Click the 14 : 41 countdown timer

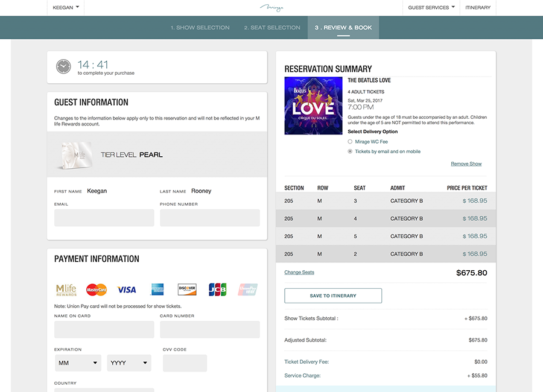[93, 65]
